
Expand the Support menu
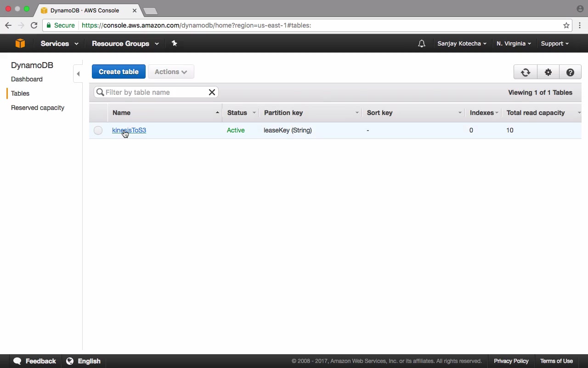554,44
